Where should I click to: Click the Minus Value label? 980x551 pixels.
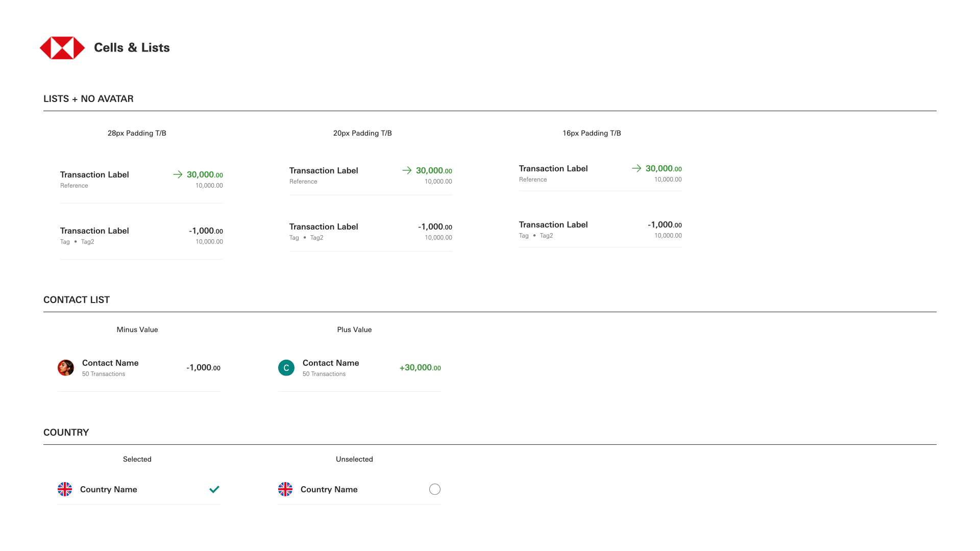click(x=137, y=330)
